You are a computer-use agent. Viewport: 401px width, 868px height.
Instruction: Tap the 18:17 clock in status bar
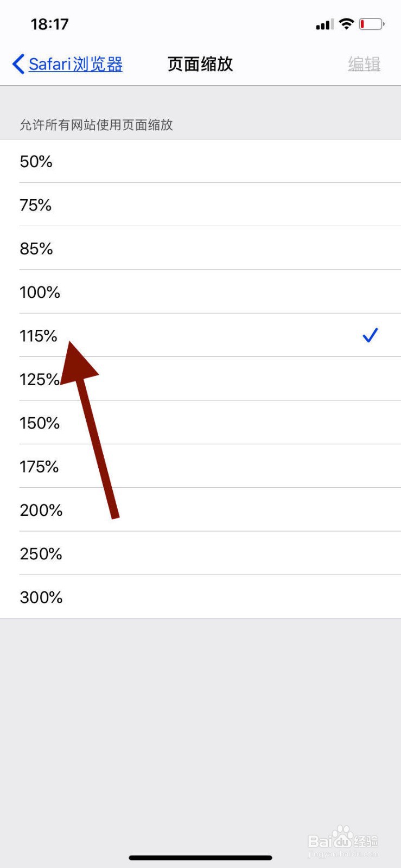49,24
